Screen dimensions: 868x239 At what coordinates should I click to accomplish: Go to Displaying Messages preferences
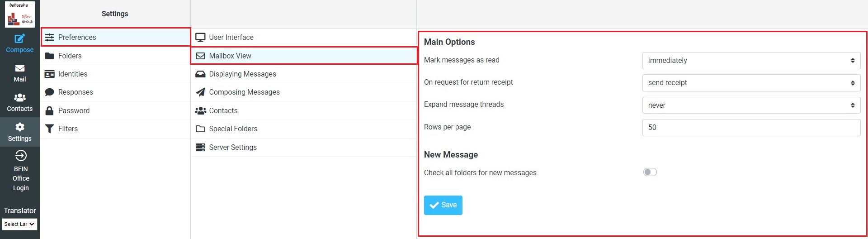(x=242, y=74)
